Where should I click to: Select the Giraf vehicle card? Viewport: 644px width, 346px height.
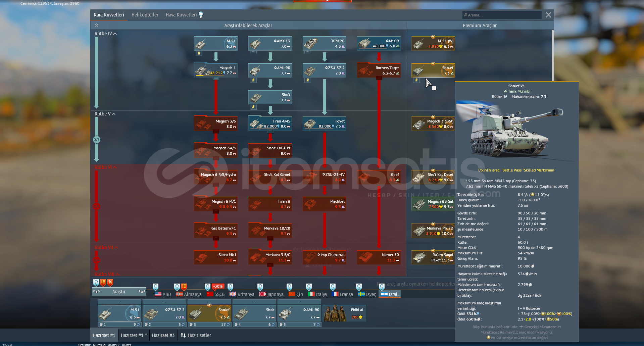coord(379,177)
